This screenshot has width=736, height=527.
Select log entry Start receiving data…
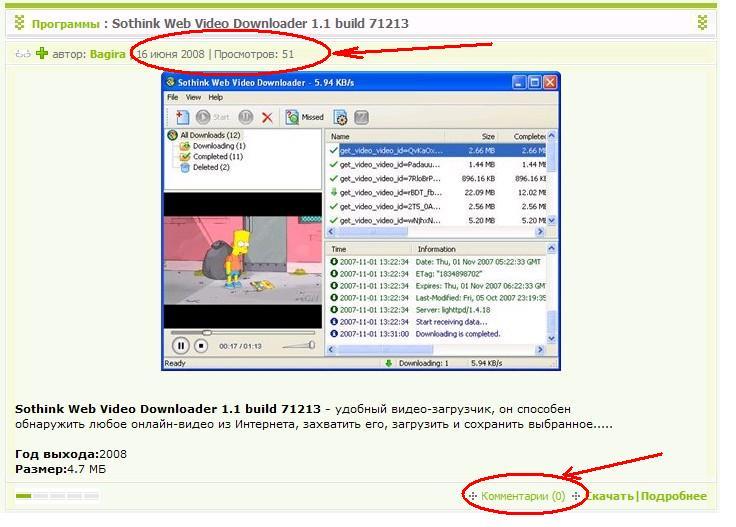pos(437,322)
